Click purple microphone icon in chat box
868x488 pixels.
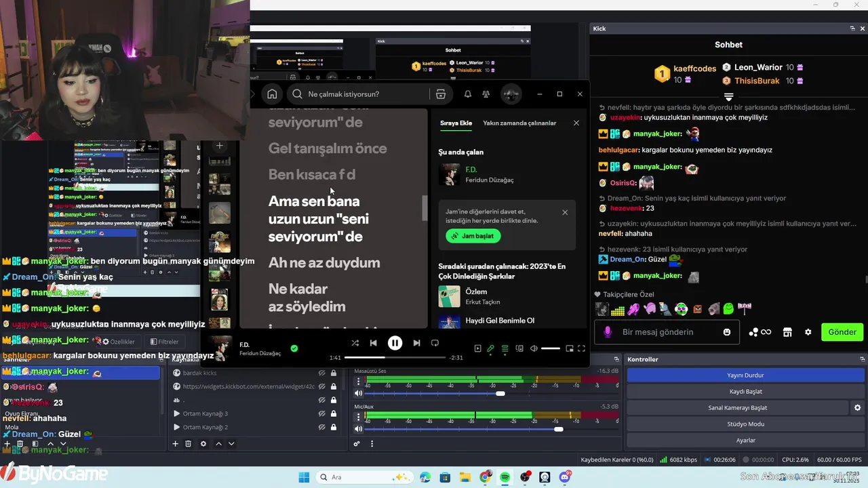pos(608,332)
